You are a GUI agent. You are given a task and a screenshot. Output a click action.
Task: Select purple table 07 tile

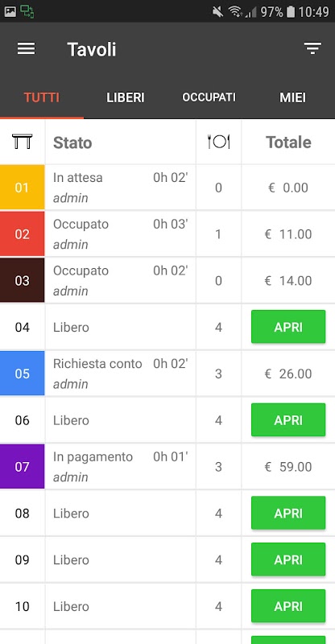click(23, 467)
